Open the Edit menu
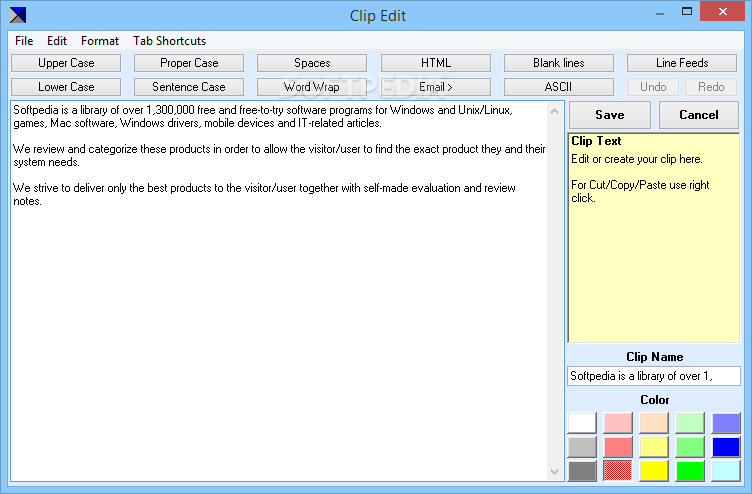The image size is (752, 494). (57, 41)
